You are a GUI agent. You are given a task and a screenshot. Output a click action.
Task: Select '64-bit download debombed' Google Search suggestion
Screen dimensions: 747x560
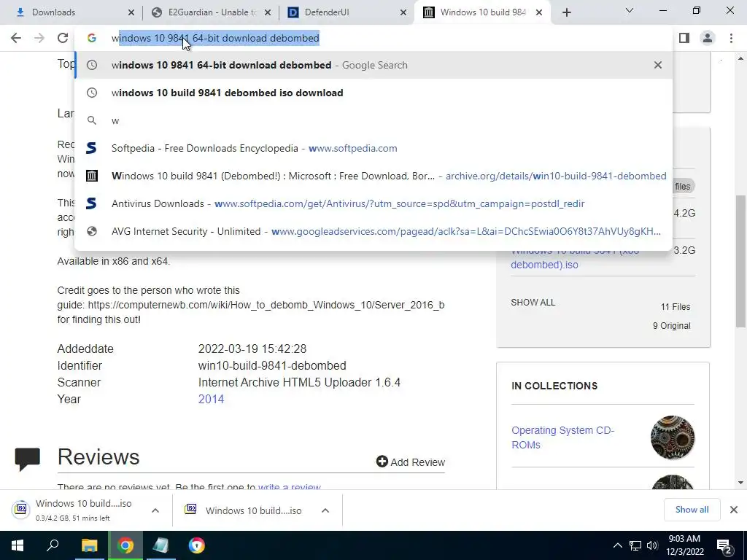click(373, 65)
